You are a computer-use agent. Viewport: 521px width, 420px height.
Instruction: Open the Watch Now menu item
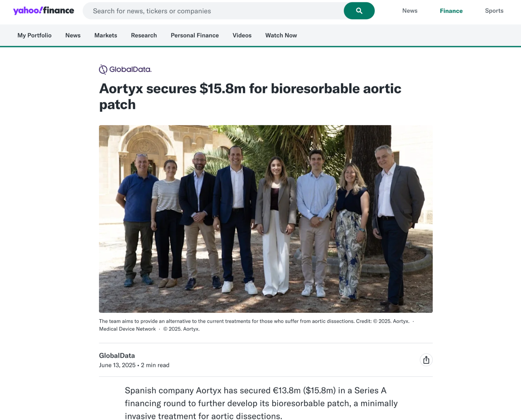(281, 35)
